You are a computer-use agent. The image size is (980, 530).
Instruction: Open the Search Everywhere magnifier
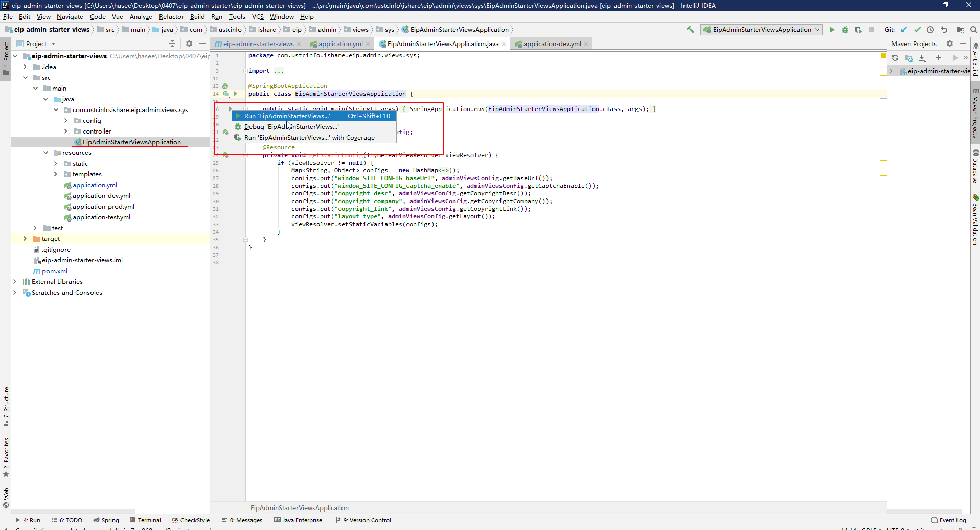[974, 30]
